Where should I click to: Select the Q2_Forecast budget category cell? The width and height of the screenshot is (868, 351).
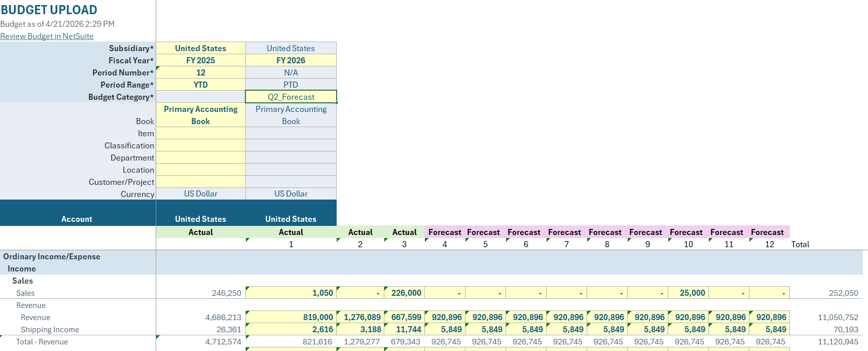click(x=291, y=97)
